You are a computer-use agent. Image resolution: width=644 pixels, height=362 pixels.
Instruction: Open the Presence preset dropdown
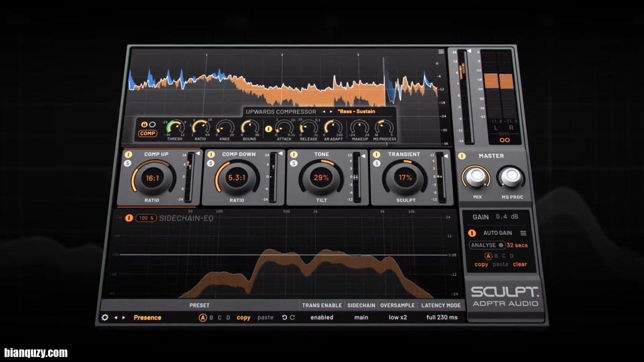(147, 318)
